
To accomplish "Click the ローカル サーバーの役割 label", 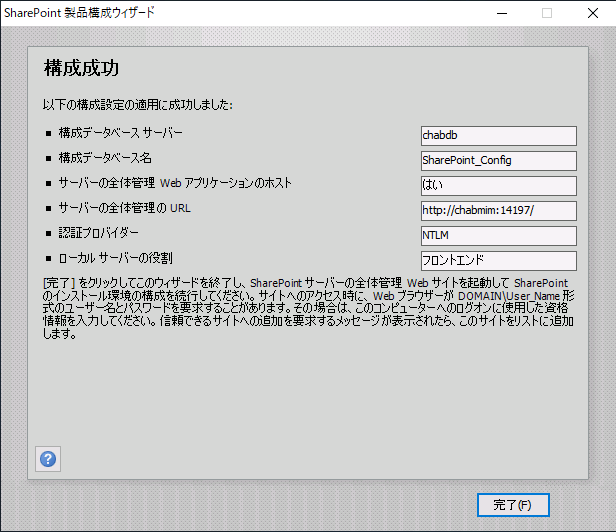I will [x=116, y=258].
